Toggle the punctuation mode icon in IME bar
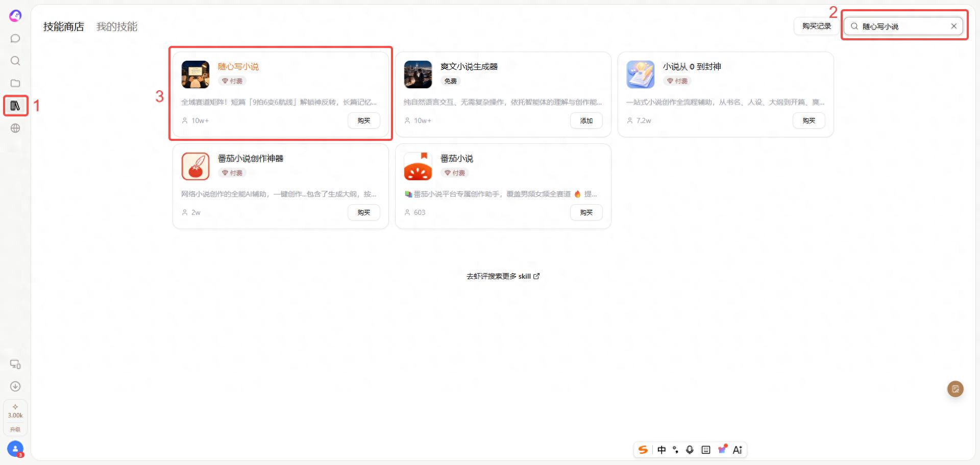The width and height of the screenshot is (980, 465). (675, 450)
